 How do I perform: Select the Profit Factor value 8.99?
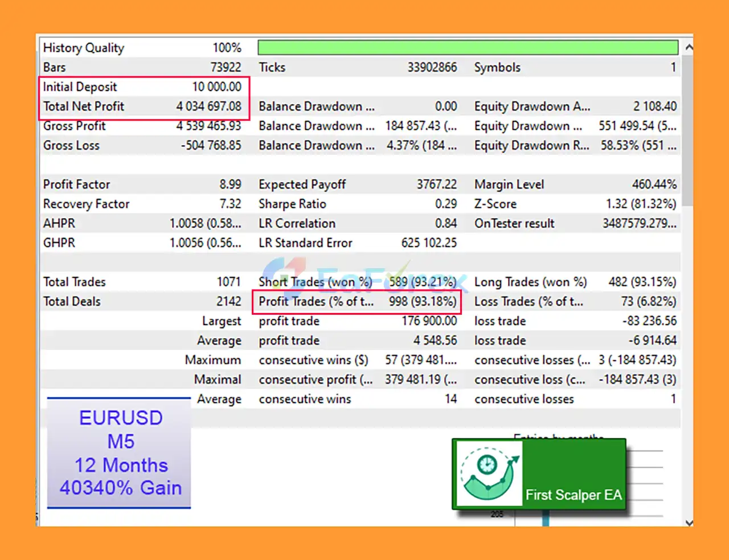click(230, 184)
